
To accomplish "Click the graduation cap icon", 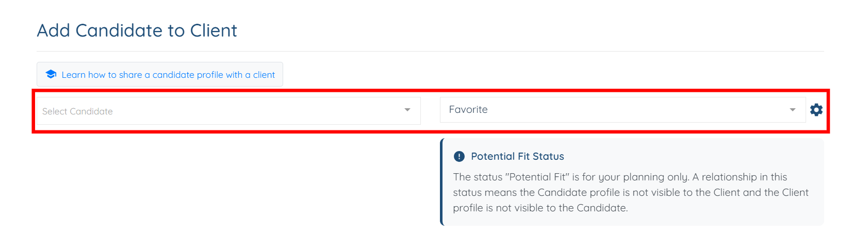I will coord(51,74).
